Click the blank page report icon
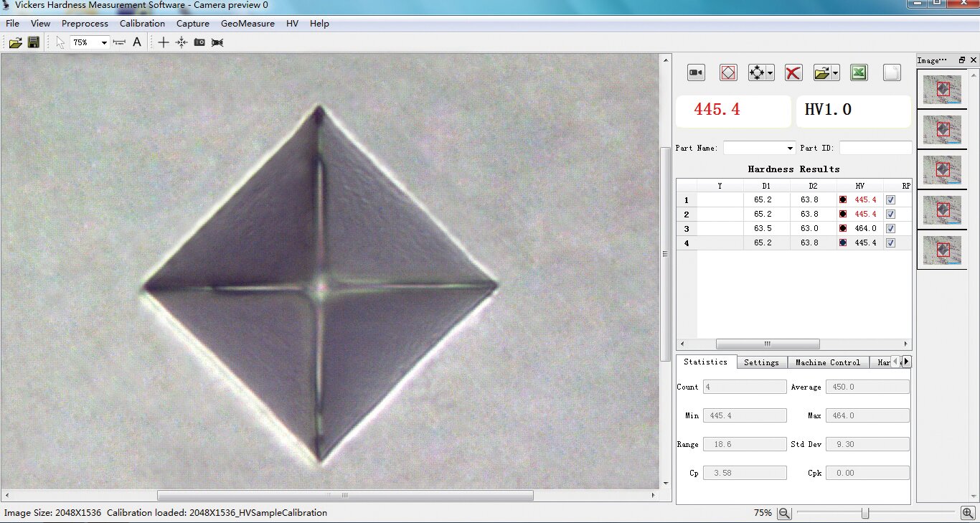The height and width of the screenshot is (523, 980). coord(892,72)
